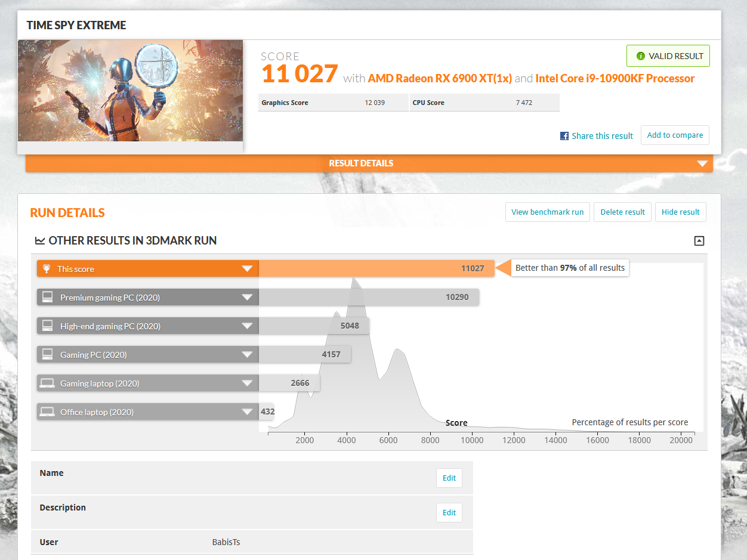747x560 pixels.
Task: Open the This score dropdown arrow
Action: coord(247,269)
